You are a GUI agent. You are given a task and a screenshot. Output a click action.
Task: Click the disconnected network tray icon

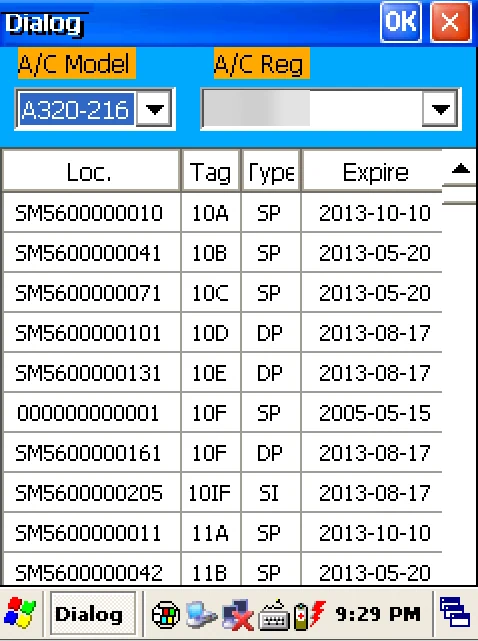pyautogui.click(x=237, y=614)
